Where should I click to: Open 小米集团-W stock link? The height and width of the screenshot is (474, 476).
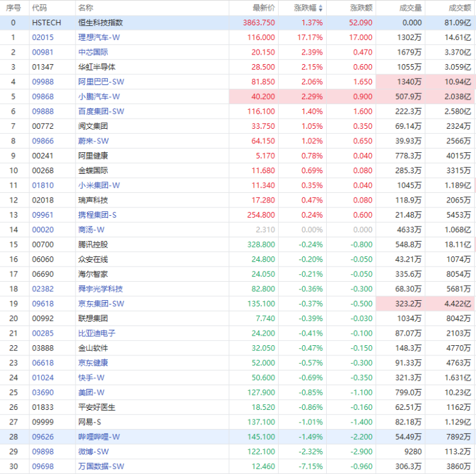[99, 185]
